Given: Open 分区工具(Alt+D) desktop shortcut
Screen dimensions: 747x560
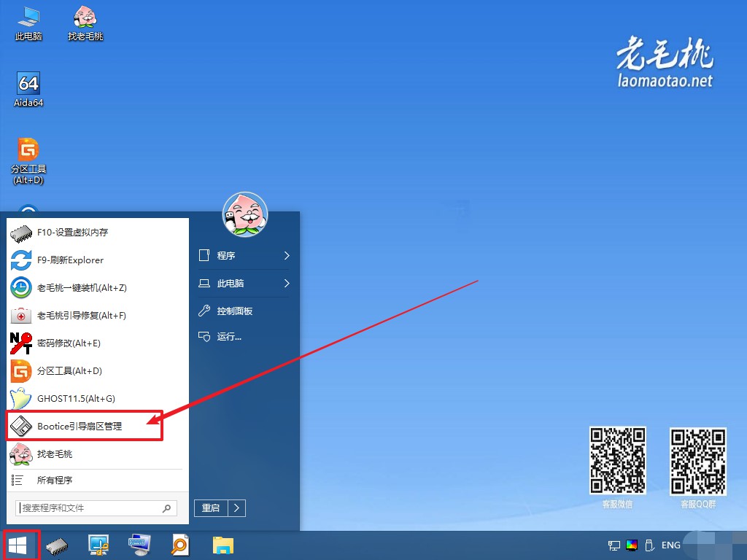Looking at the screenshot, I should pyautogui.click(x=28, y=161).
